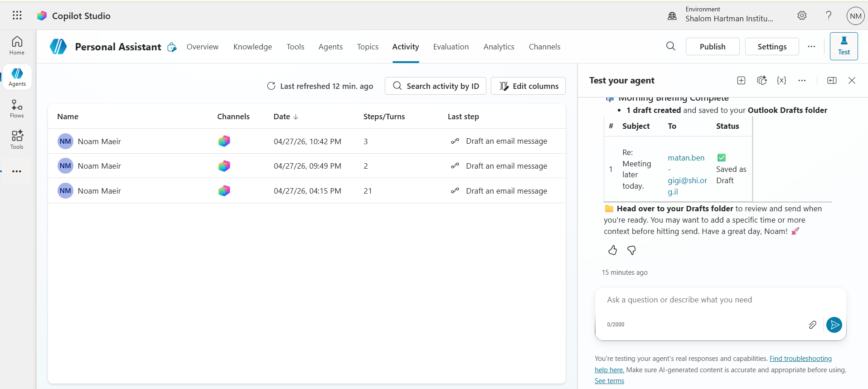Click the channel icon in the 04:15 PM row
Screen dimensions: 868x389
point(224,191)
